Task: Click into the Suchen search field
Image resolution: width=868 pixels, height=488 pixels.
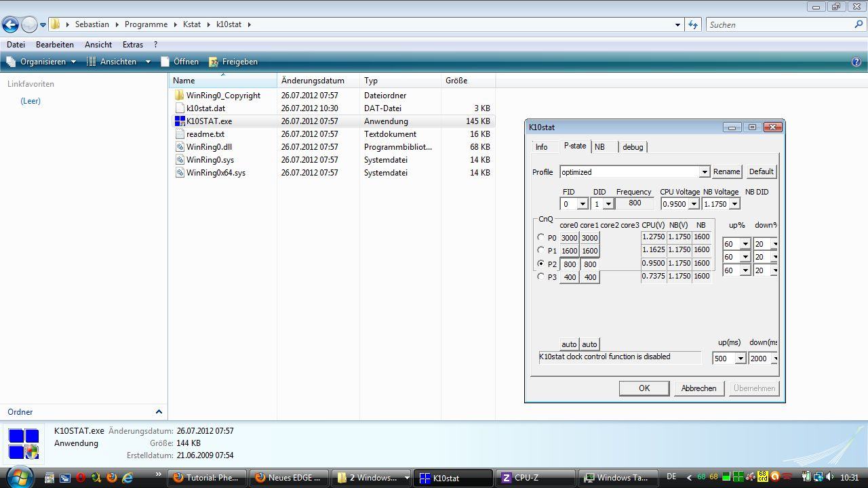Action: 780,24
